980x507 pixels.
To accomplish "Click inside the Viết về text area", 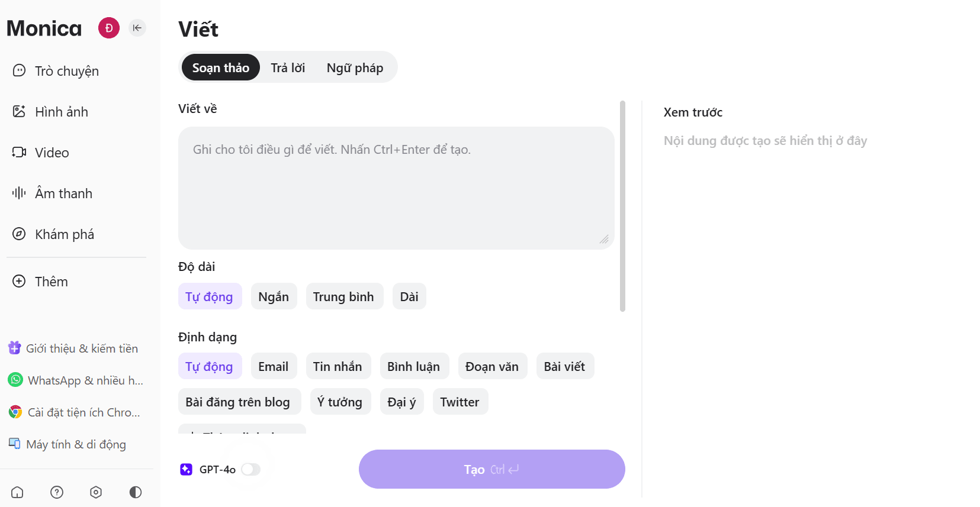I will pos(396,186).
